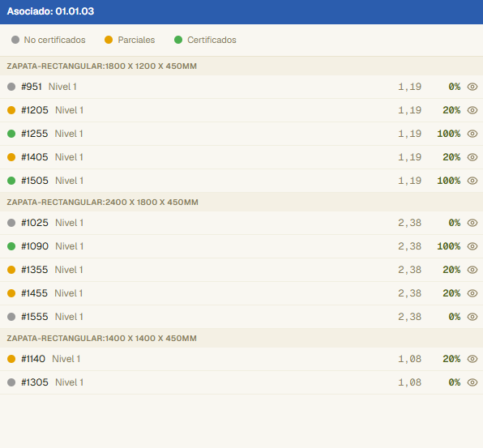Click the gray status dot of #1555
The image size is (483, 448).
click(11, 317)
